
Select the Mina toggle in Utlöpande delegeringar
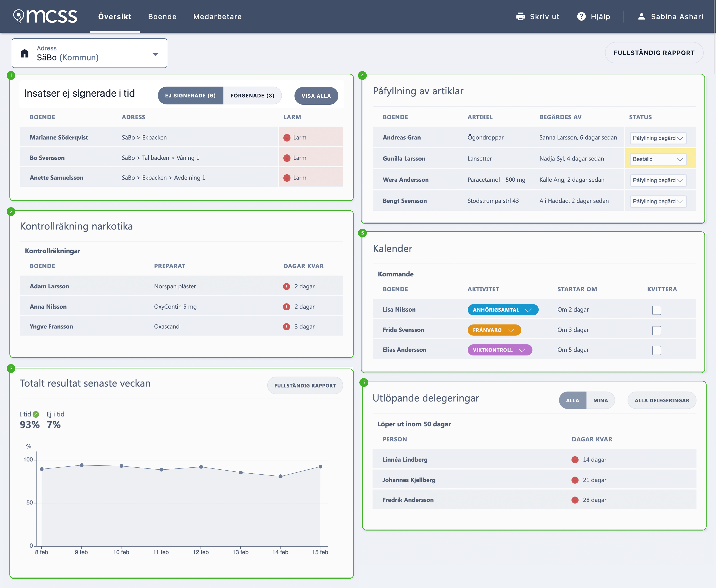[x=600, y=400]
